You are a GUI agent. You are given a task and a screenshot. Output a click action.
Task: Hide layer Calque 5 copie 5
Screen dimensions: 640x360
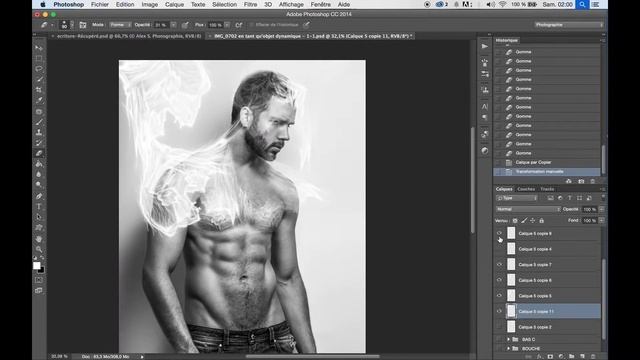pos(499,296)
